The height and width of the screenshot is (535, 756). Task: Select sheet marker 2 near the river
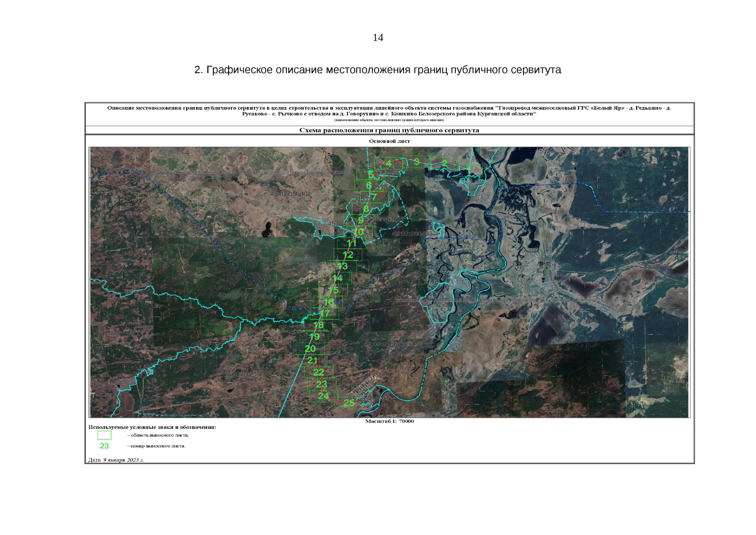click(x=444, y=163)
